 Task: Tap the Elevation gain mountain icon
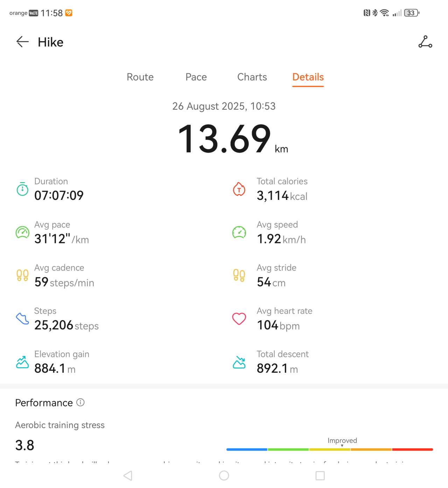(x=23, y=362)
